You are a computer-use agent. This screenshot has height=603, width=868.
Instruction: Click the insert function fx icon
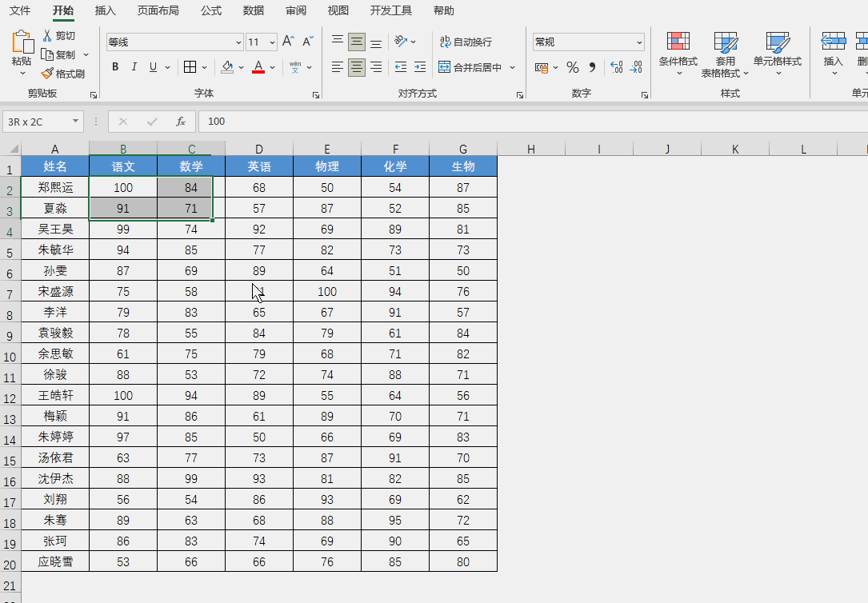[181, 122]
